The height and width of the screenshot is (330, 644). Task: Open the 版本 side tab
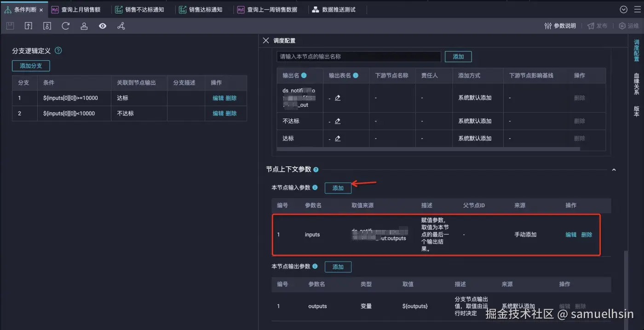tap(637, 111)
